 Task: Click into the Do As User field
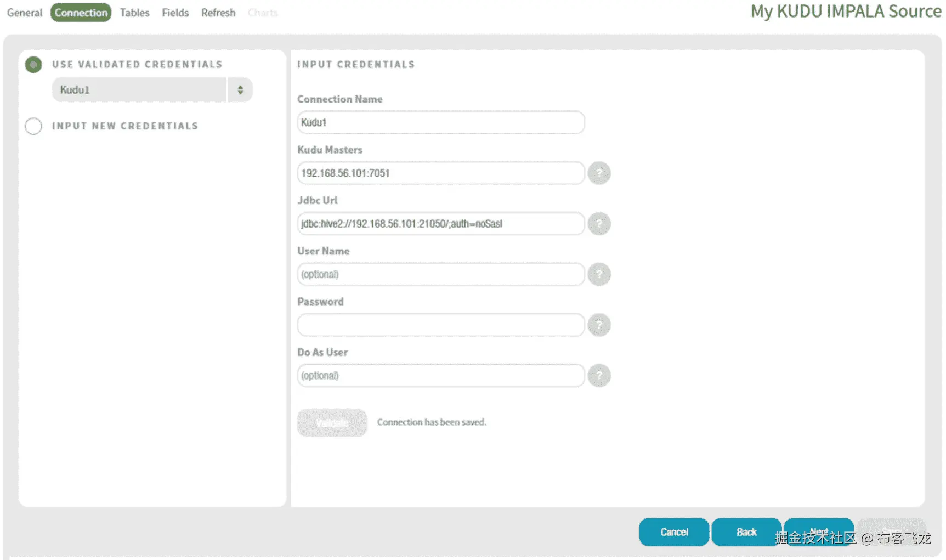tap(441, 376)
